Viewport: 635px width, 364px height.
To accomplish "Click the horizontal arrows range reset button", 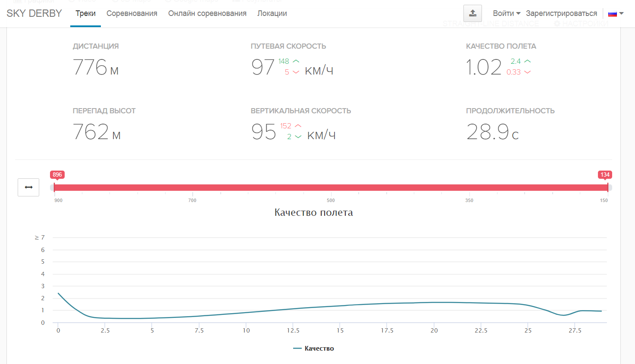I will click(28, 187).
